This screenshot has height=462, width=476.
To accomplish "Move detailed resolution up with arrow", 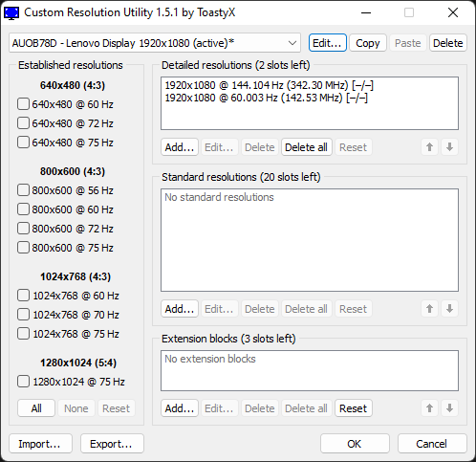I will tap(429, 147).
